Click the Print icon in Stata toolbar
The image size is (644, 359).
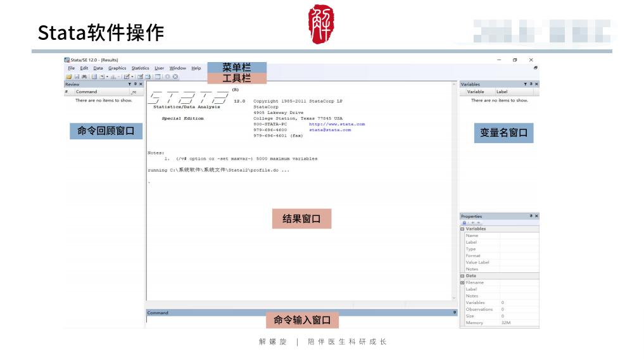point(84,77)
